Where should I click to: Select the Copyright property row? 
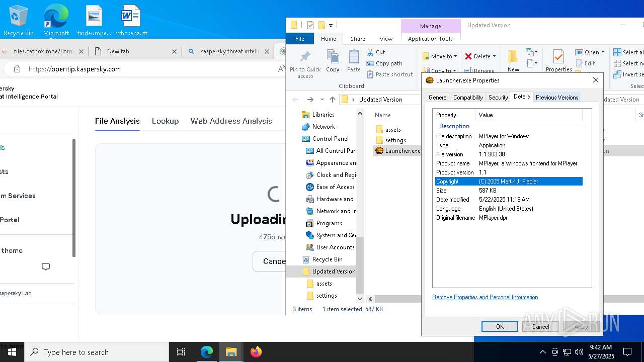pyautogui.click(x=509, y=182)
